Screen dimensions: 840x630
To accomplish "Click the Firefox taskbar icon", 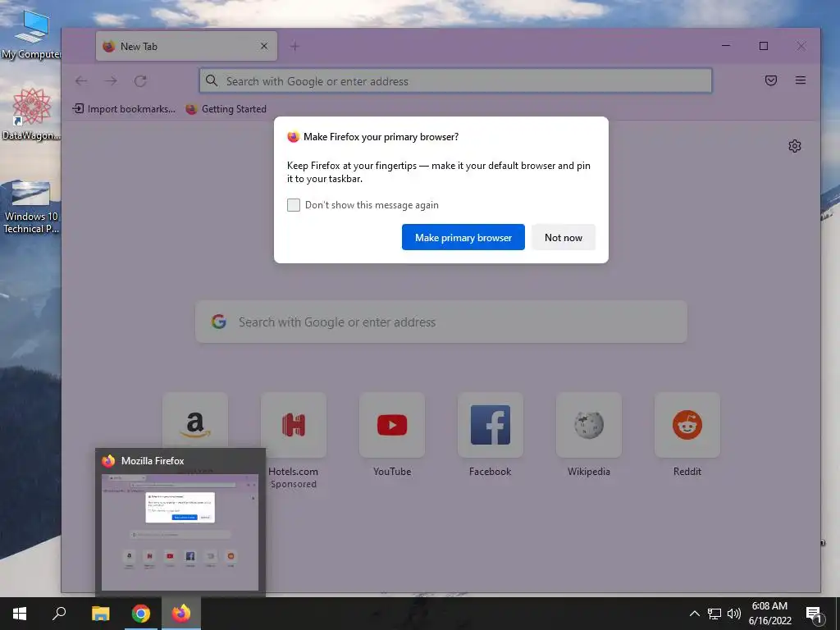I will tap(181, 614).
